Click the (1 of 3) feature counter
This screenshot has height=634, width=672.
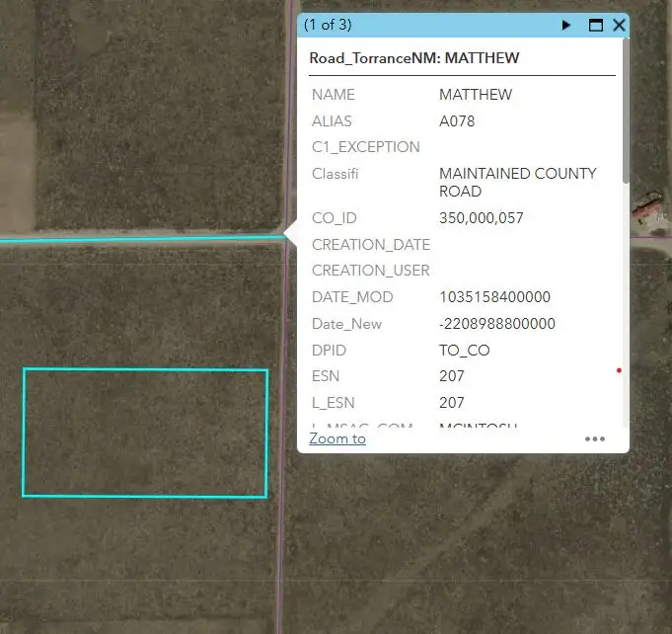point(328,25)
